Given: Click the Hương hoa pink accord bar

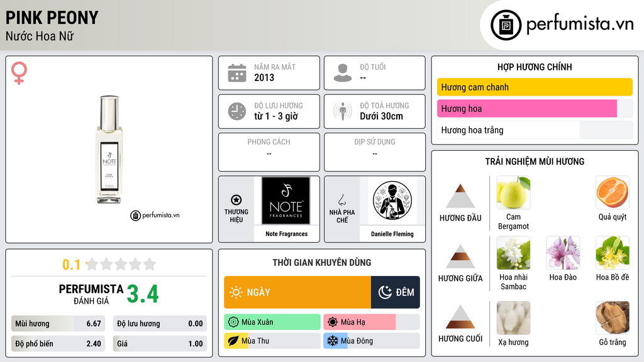Looking at the screenshot, I should (535, 109).
